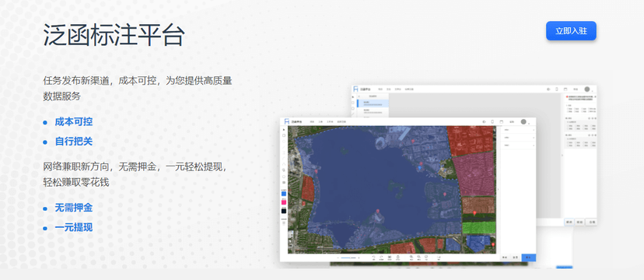Viewport: 644px width, 280px height.
Task: Click the mobile phone icon in front header
Action: 492,121
